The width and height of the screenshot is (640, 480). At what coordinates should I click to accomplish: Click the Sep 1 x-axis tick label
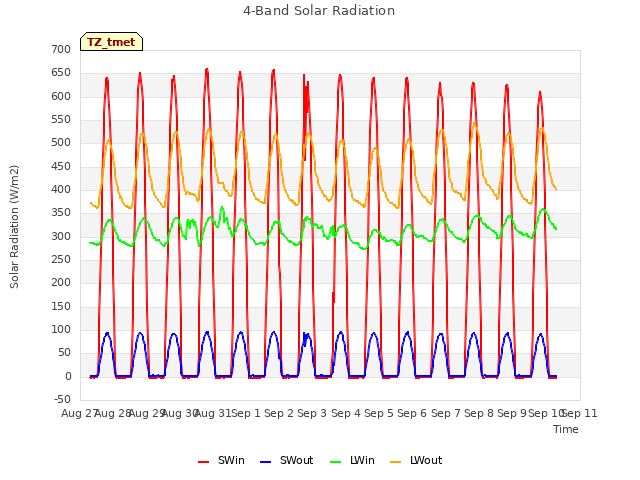(x=246, y=413)
